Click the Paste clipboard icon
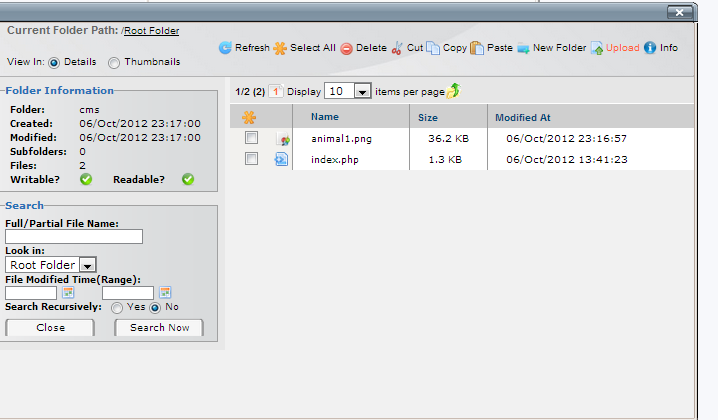 point(477,48)
